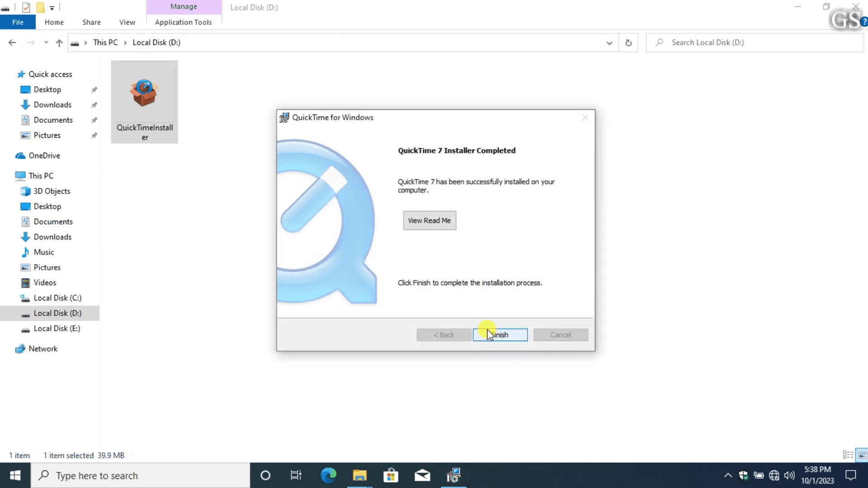Open Downloads under This PC
This screenshot has width=868, height=488.
pyautogui.click(x=52, y=237)
